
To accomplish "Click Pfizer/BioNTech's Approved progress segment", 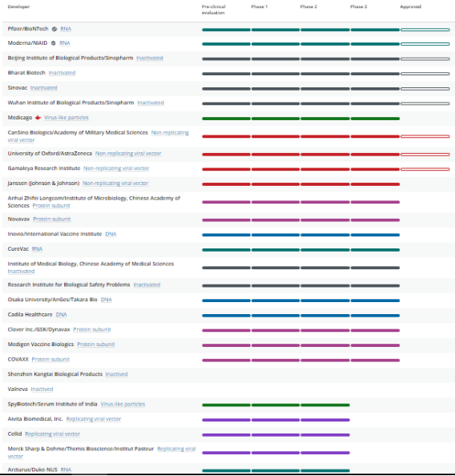I will tap(425, 30).
